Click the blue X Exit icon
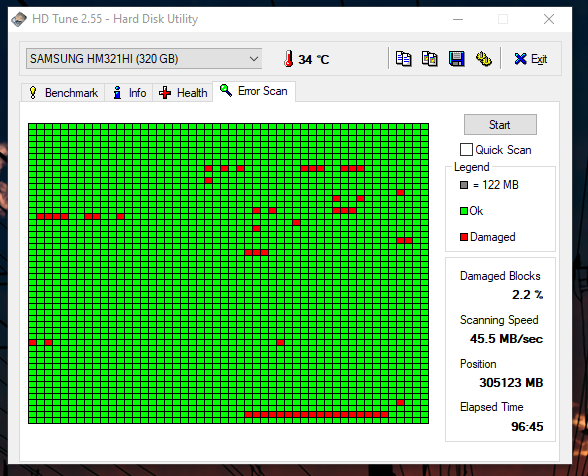 coord(520,59)
